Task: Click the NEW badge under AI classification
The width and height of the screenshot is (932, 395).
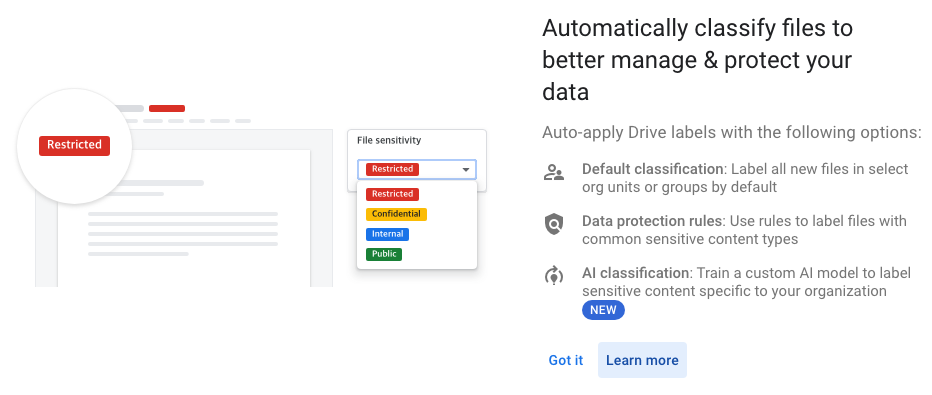Action: (x=603, y=310)
